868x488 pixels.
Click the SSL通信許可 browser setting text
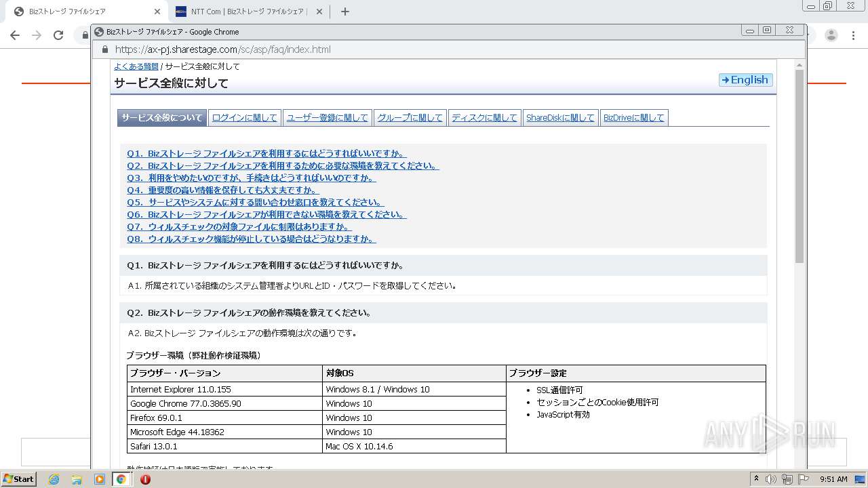click(559, 390)
